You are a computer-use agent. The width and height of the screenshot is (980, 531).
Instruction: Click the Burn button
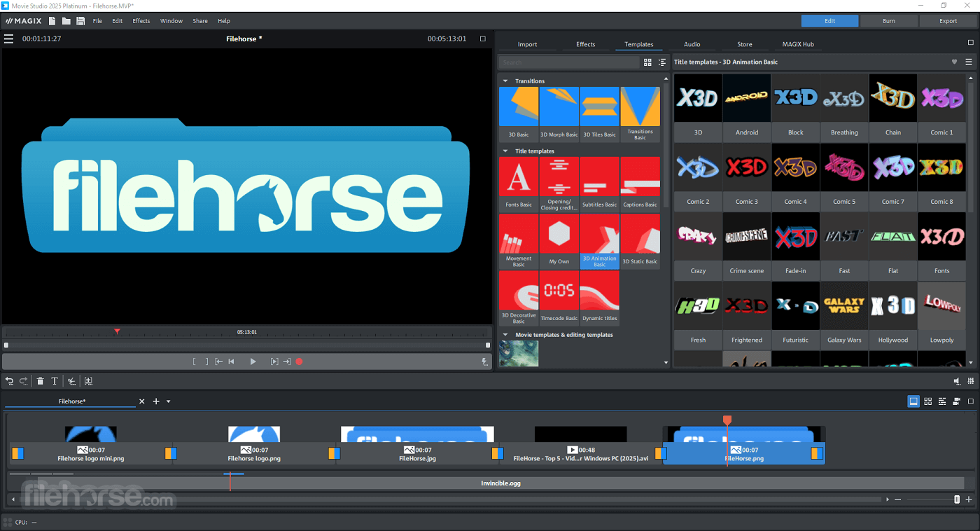click(889, 21)
